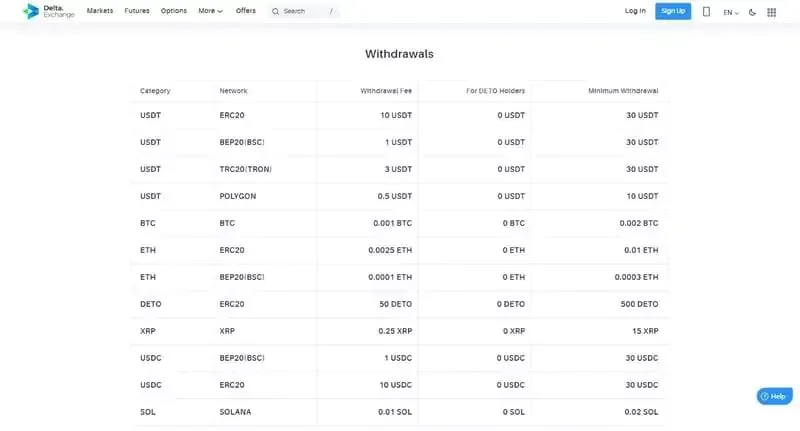Select the SOLANA network cell
Image resolution: width=800 pixels, height=431 pixels.
235,412
